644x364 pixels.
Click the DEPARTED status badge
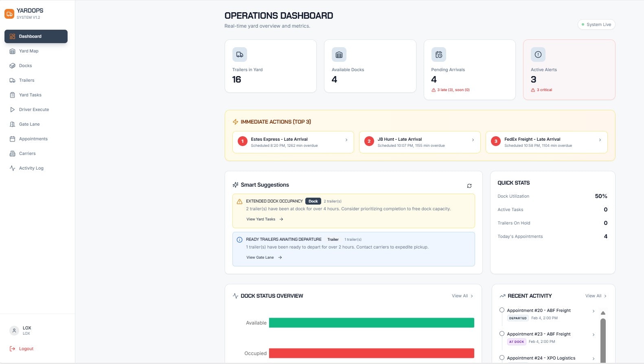point(518,318)
